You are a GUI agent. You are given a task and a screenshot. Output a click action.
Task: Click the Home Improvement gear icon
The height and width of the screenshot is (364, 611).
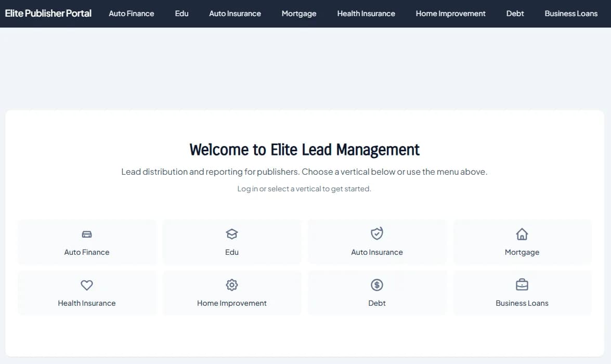coord(231,285)
